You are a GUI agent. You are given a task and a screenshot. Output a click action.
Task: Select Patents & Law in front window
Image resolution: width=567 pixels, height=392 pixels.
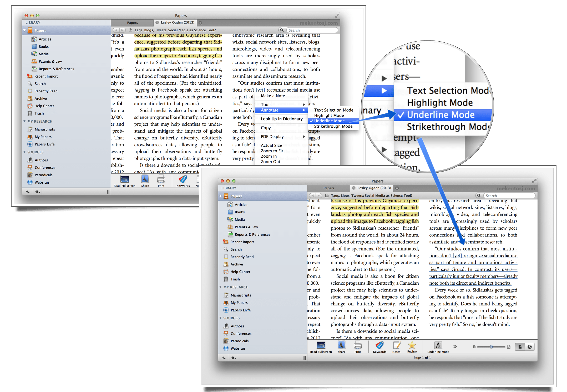246,227
